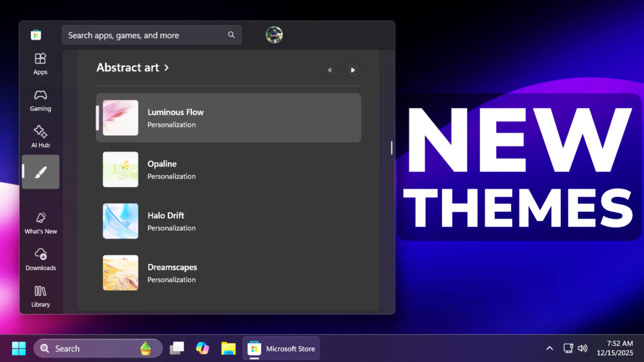Image resolution: width=644 pixels, height=362 pixels.
Task: Click the search magnifier icon in Store
Action: [x=231, y=35]
